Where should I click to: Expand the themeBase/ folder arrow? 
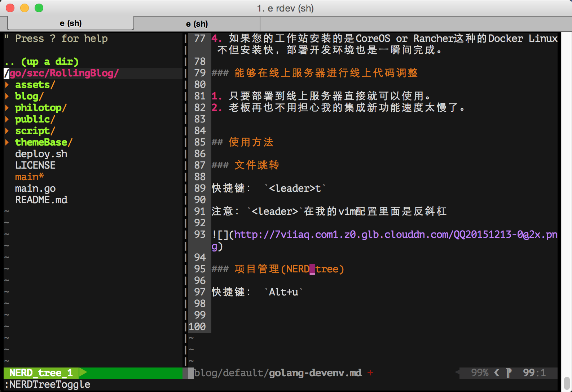click(x=7, y=142)
